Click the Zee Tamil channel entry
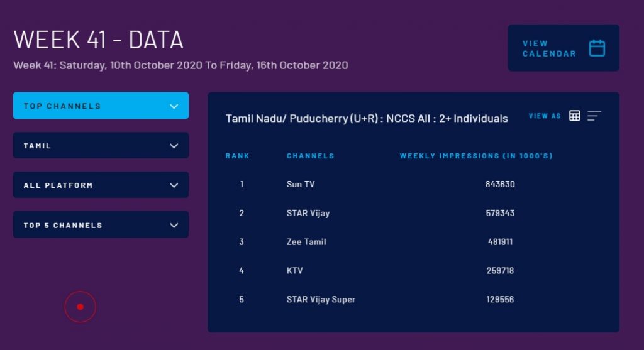The width and height of the screenshot is (644, 350). click(306, 242)
